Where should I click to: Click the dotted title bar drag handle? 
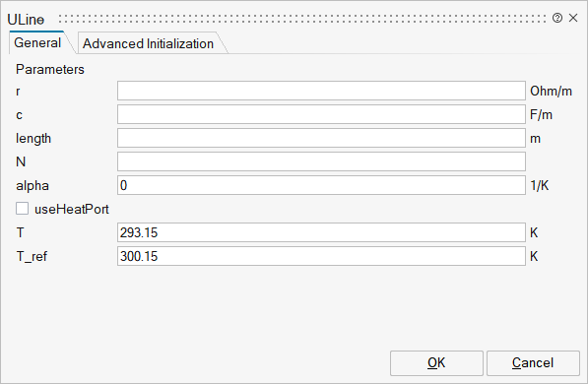pos(302,19)
